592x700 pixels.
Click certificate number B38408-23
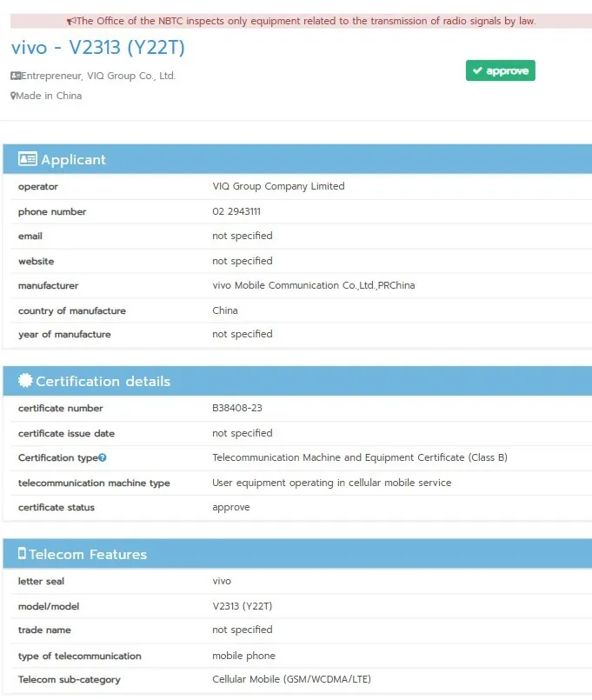(x=237, y=408)
